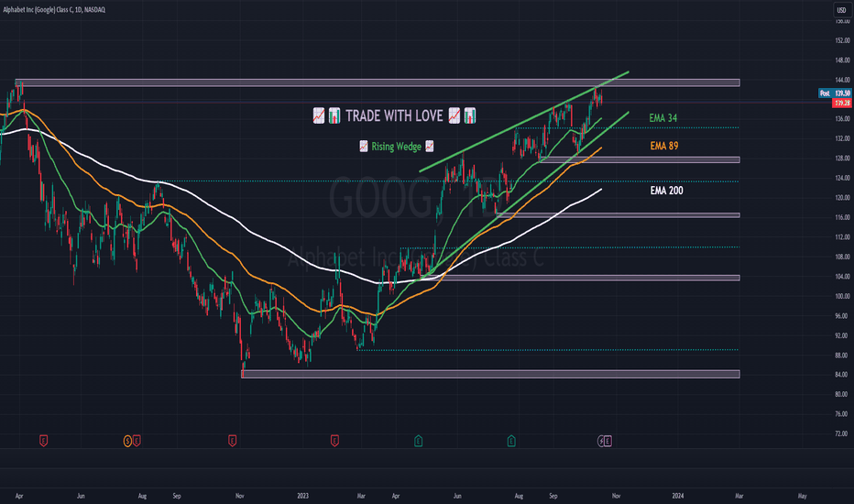The width and height of the screenshot is (854, 504).
Task: Select the zone rectangle near 116.00
Action: point(618,215)
